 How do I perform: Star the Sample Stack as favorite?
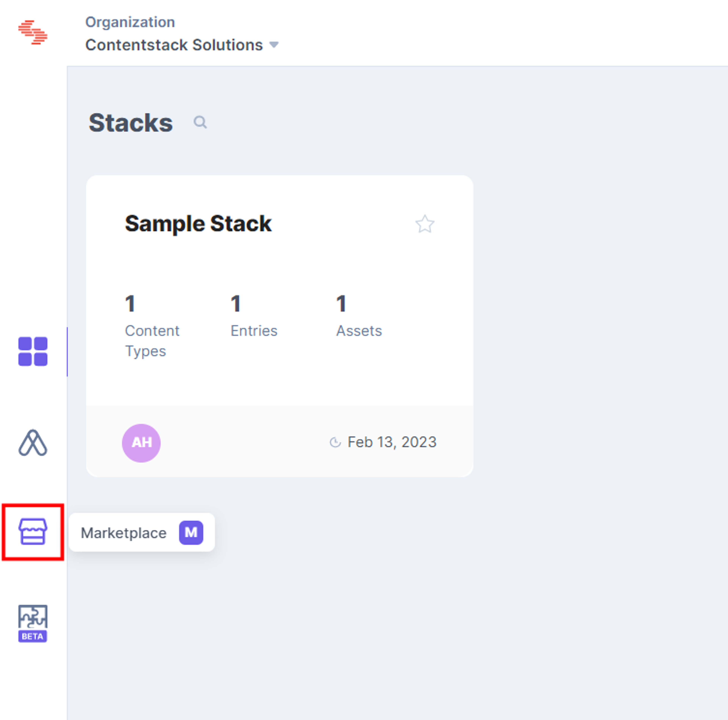pos(425,224)
